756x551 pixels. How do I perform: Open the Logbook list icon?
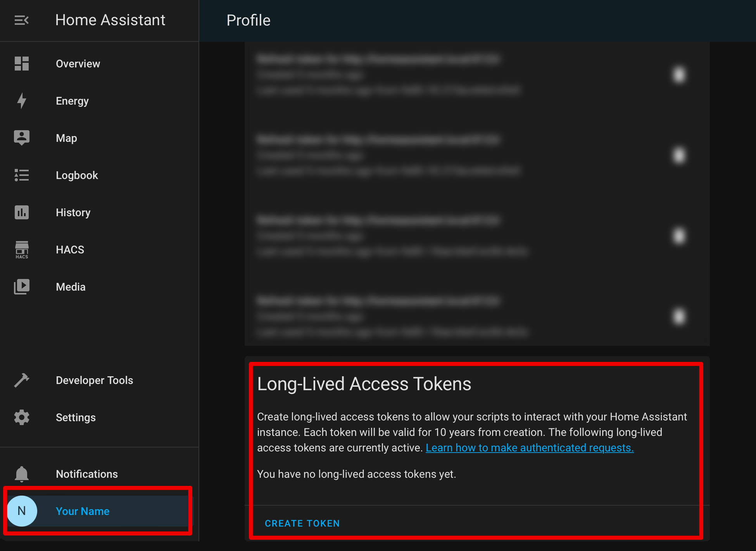[22, 175]
